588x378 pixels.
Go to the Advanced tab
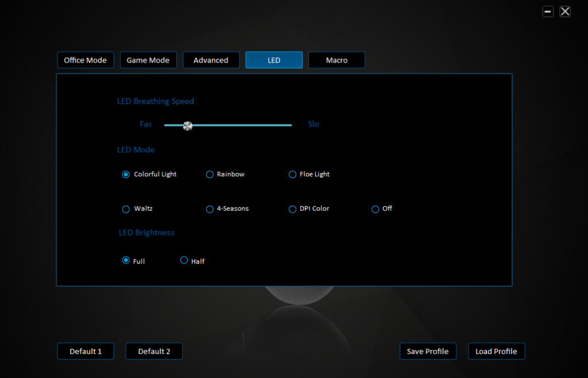click(211, 60)
